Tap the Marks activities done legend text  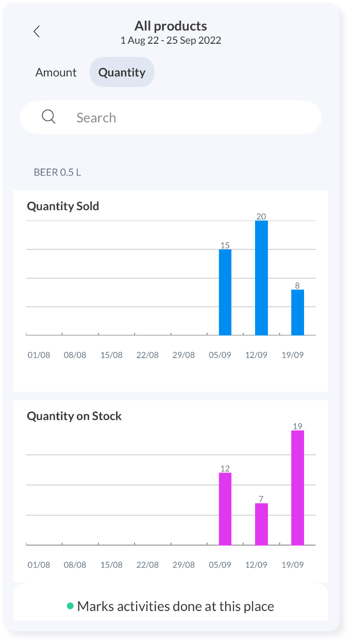(x=175, y=606)
